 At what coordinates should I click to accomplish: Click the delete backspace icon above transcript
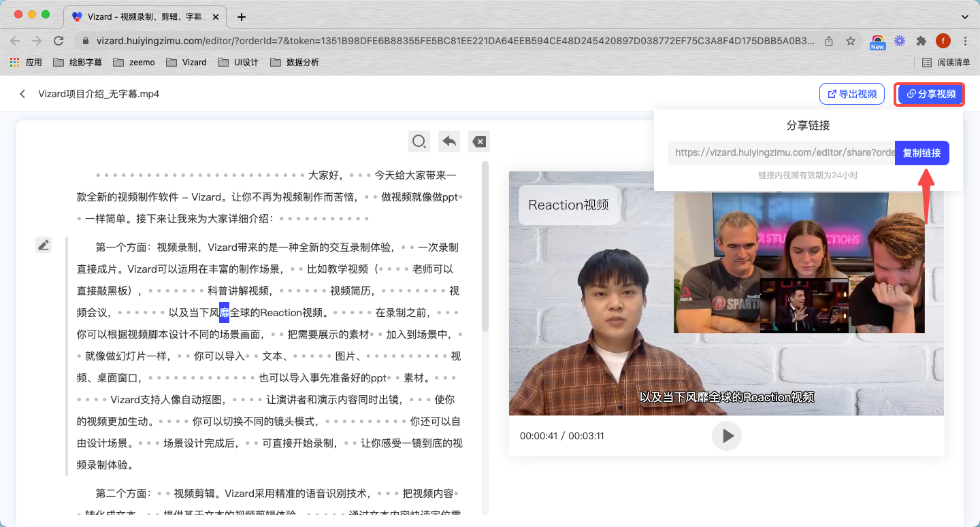point(479,141)
